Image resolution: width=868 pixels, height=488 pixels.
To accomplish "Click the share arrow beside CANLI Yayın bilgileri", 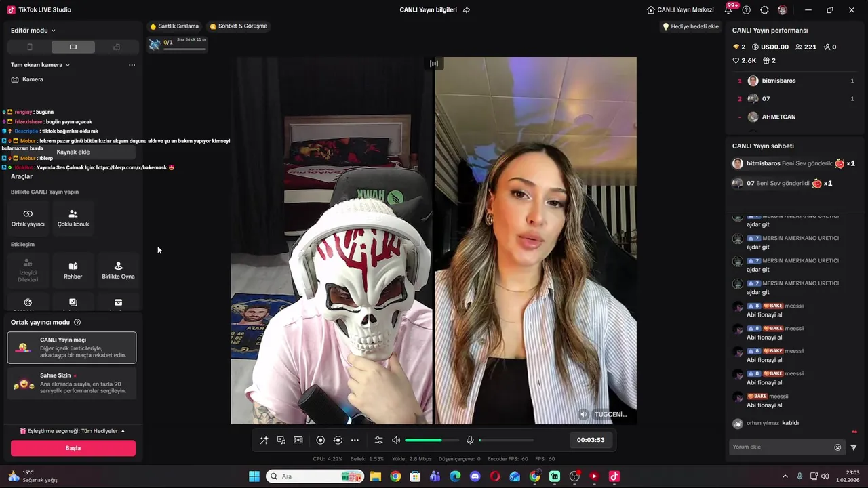I will [467, 10].
